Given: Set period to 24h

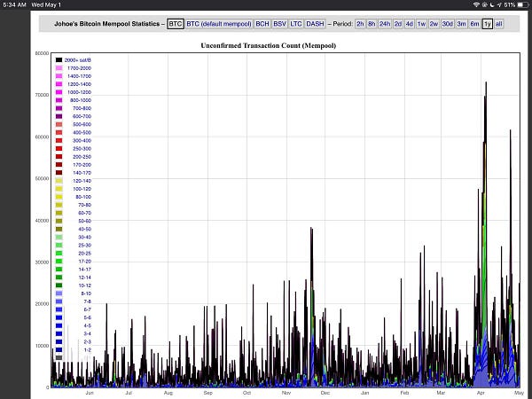Looking at the screenshot, I should point(385,24).
